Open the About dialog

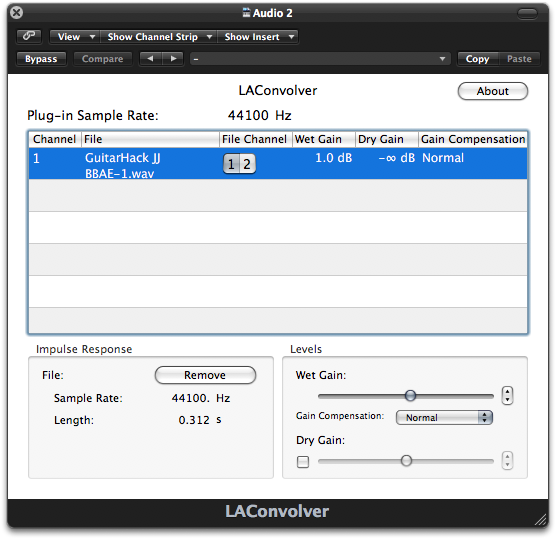(x=493, y=91)
